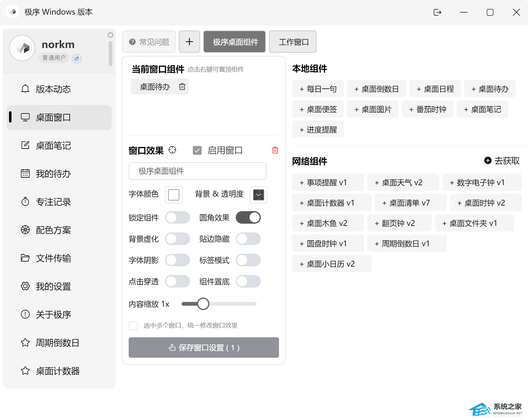Toggle the 字体阴影 switch
The image size is (528, 420).
tap(177, 260)
